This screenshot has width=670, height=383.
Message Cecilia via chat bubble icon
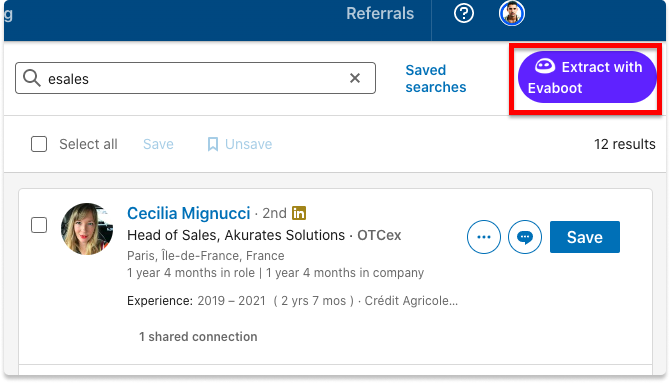(x=525, y=237)
